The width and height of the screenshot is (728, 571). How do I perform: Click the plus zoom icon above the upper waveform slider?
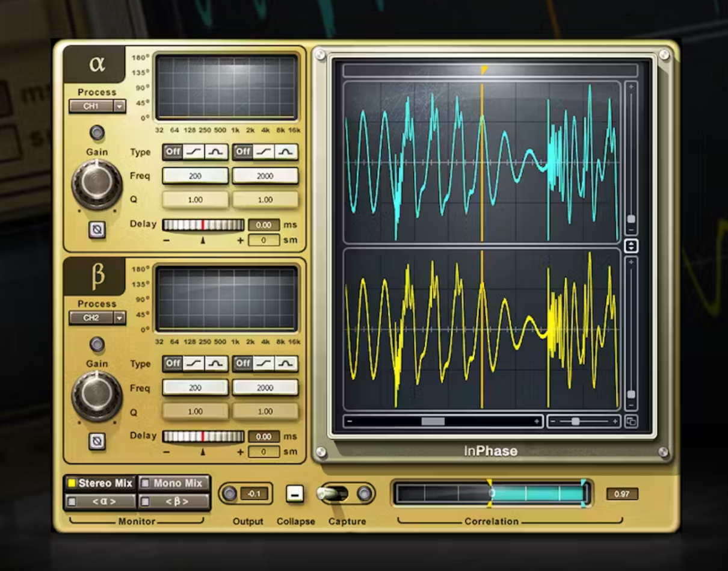630,87
